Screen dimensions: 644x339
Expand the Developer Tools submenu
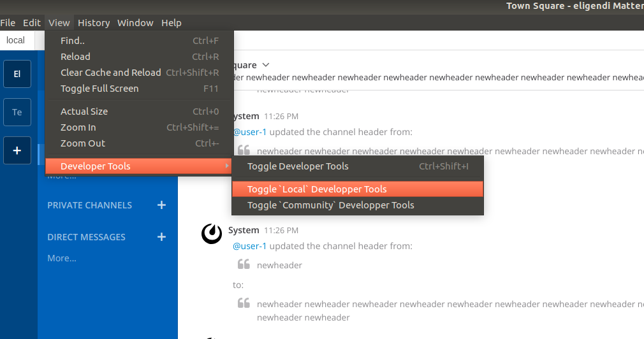pos(140,166)
